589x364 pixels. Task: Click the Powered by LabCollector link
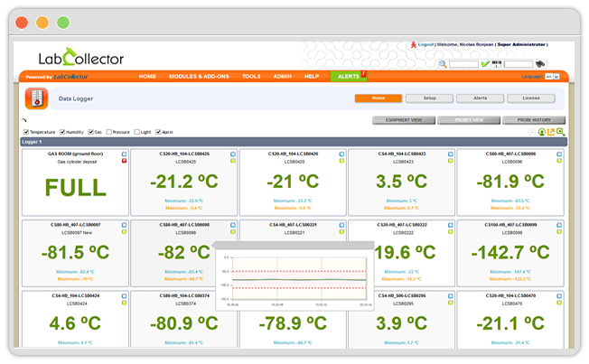click(57, 77)
